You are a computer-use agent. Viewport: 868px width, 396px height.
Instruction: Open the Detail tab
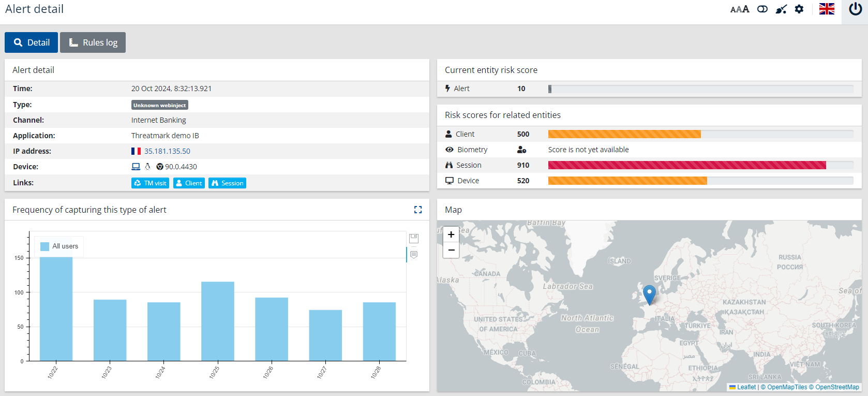pyautogui.click(x=31, y=42)
